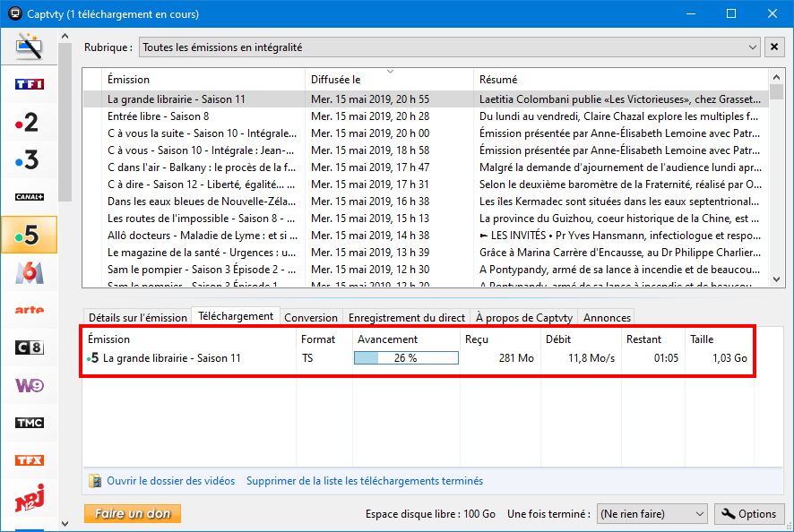Select 'C à dire - Saison 12' row

pyautogui.click(x=426, y=184)
